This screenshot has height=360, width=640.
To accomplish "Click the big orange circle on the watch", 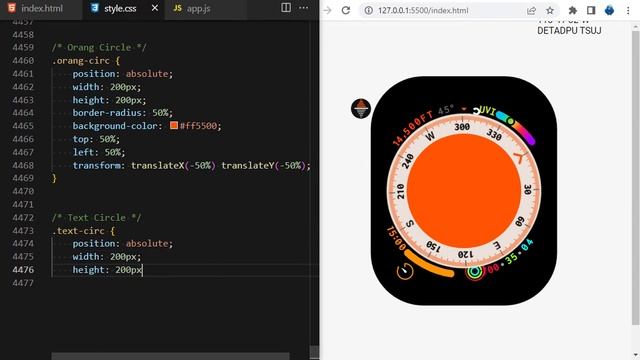I will [x=464, y=191].
